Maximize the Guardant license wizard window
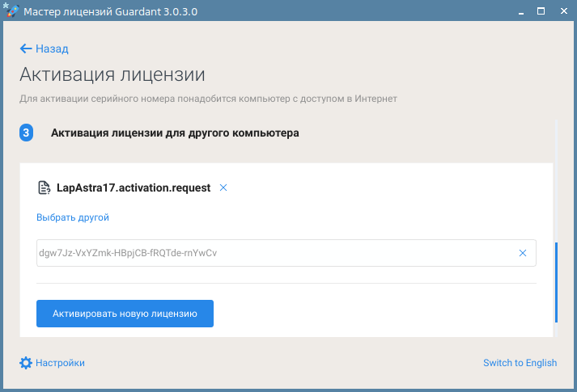 pos(541,11)
